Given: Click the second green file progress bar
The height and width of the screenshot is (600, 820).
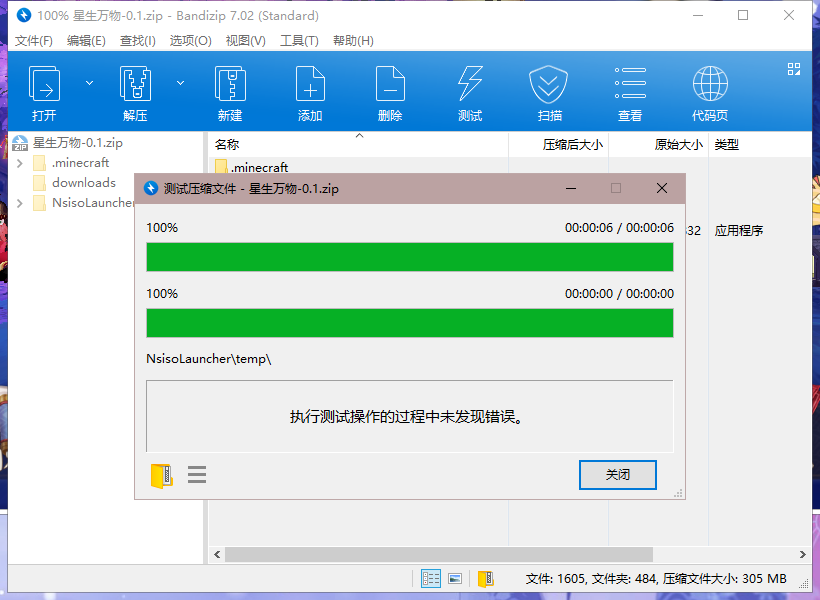Looking at the screenshot, I should click(410, 323).
